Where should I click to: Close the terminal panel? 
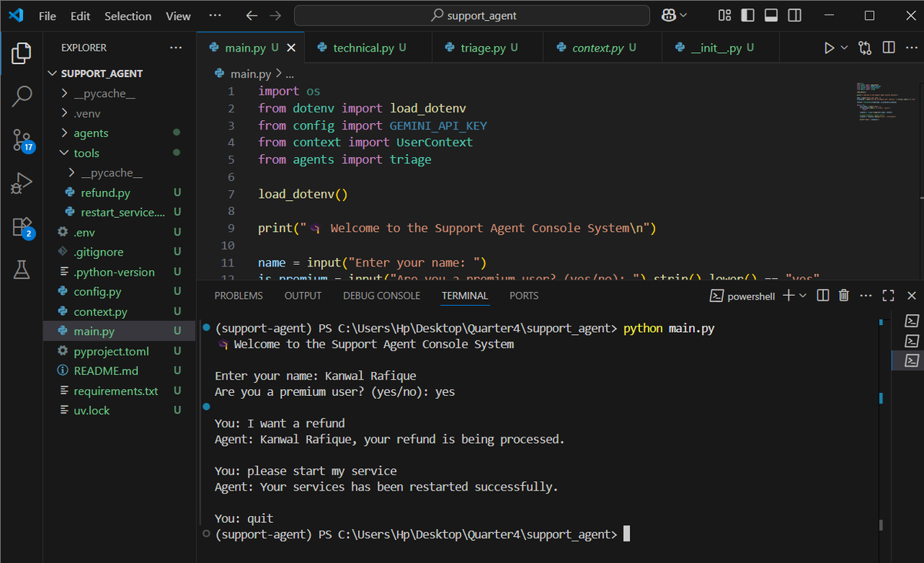tap(912, 296)
